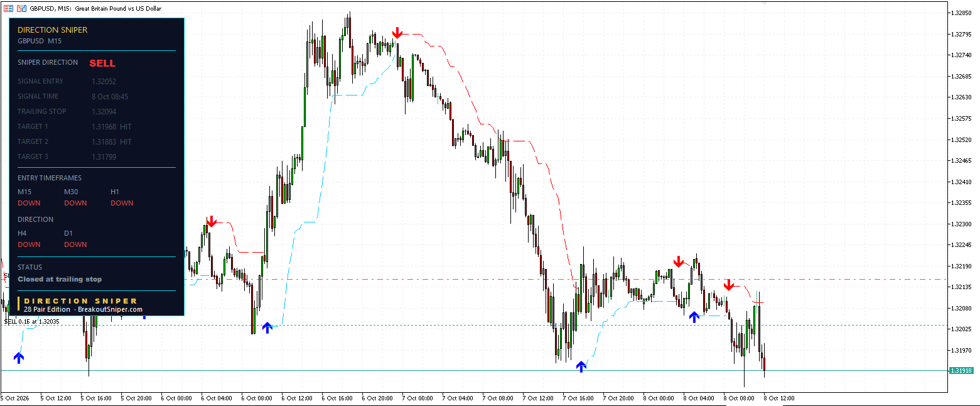The width and height of the screenshot is (980, 406).
Task: Click the '7 Oct 00:00' time axis label
Action: pos(417,398)
